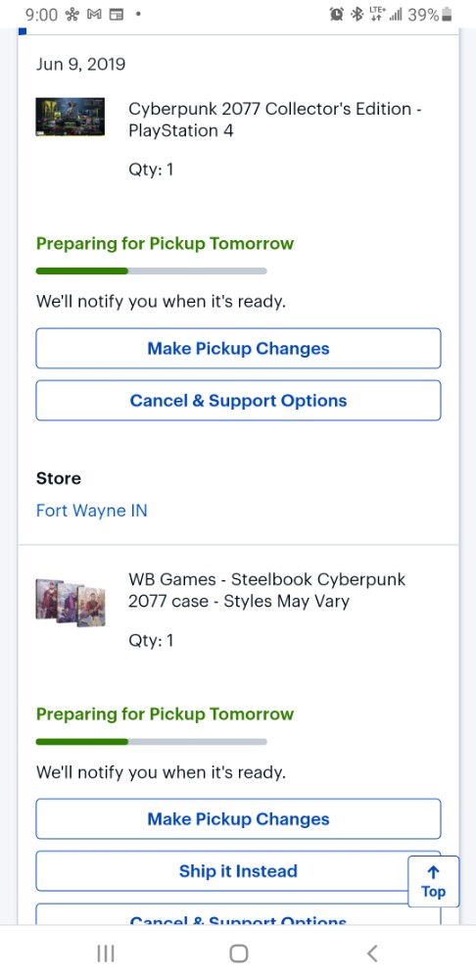Viewport: 476px width, 980px height.
Task: Click the Collector's Edition pickup progress bar
Action: (151, 271)
